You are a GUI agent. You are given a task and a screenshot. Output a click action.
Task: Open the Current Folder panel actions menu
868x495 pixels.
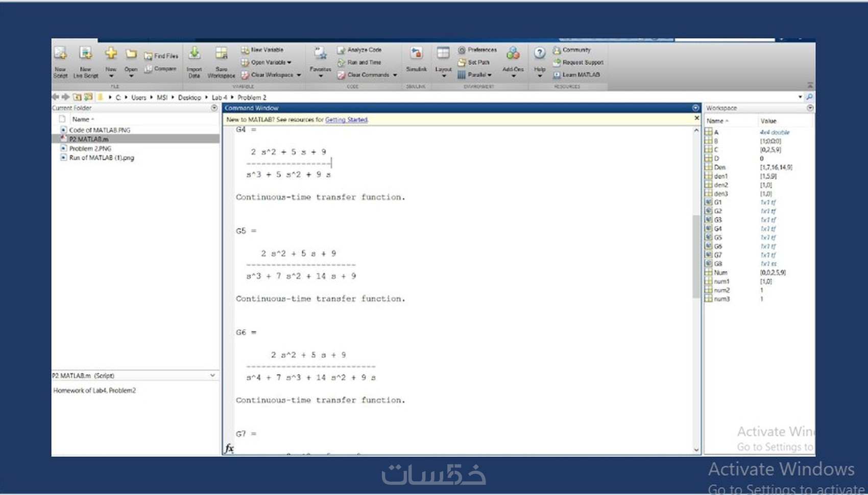[x=214, y=108]
